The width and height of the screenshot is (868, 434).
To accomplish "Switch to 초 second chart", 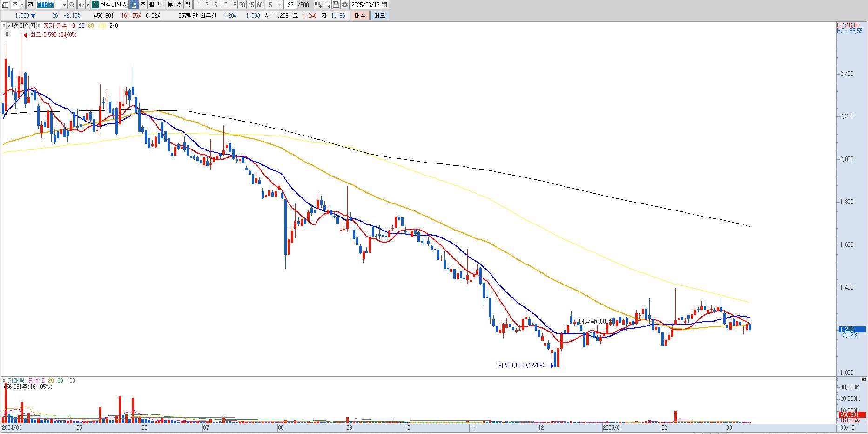I will (x=179, y=5).
